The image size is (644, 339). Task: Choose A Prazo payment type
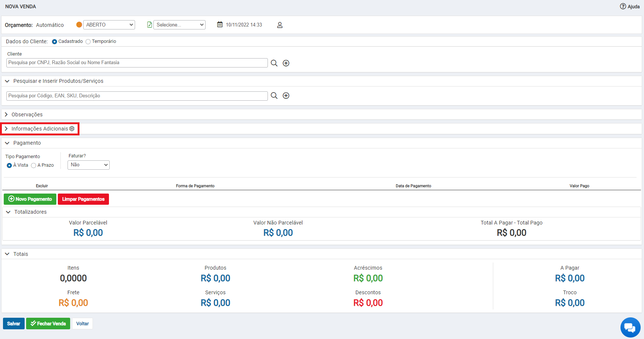(x=34, y=165)
